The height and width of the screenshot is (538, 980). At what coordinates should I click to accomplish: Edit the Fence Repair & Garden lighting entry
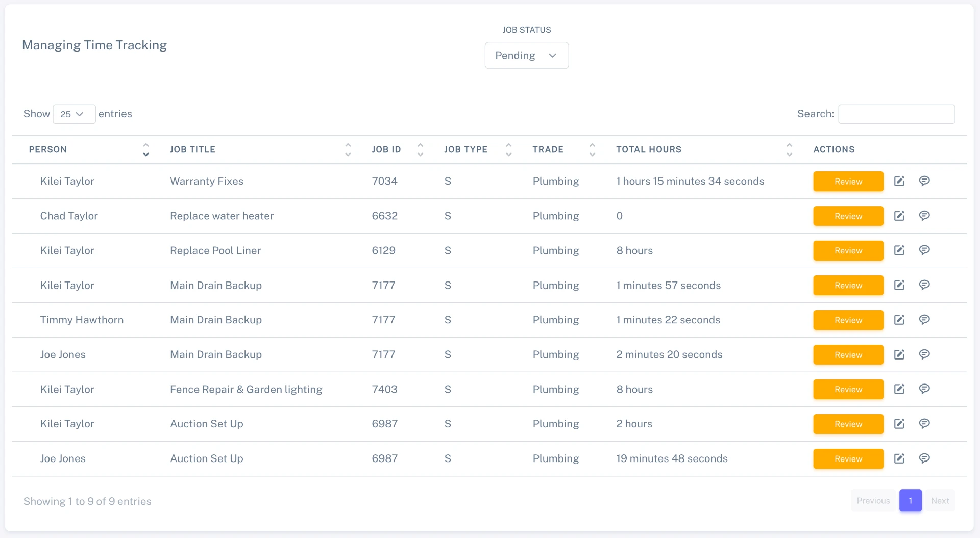click(x=899, y=389)
